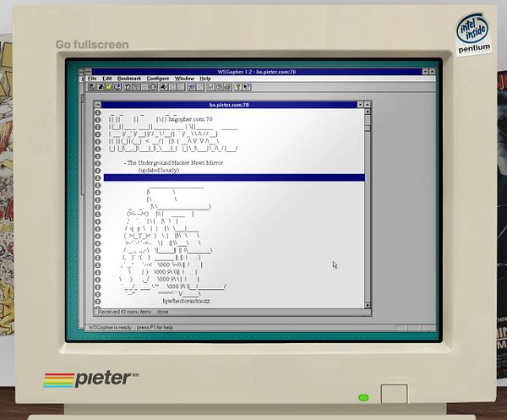This screenshot has height=420, width=507.
Task: Maximize the hn.pieter.com:70 child window
Action: [x=368, y=105]
